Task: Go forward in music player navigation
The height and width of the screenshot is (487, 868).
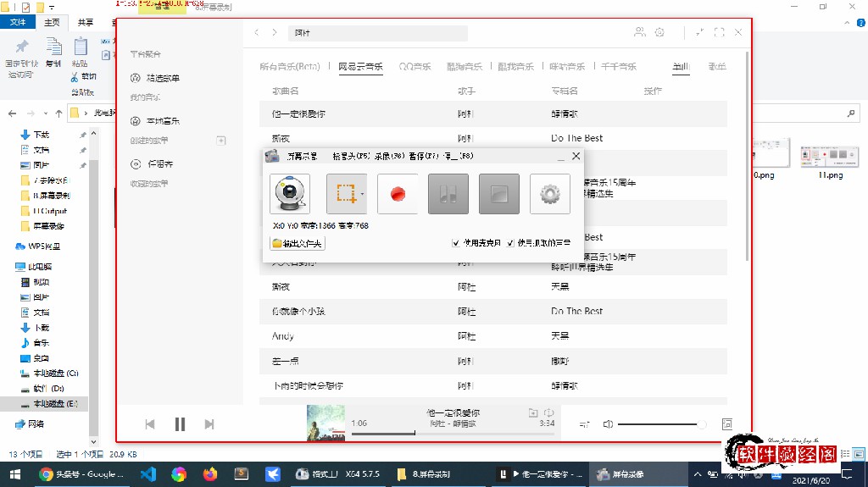Action: [274, 33]
